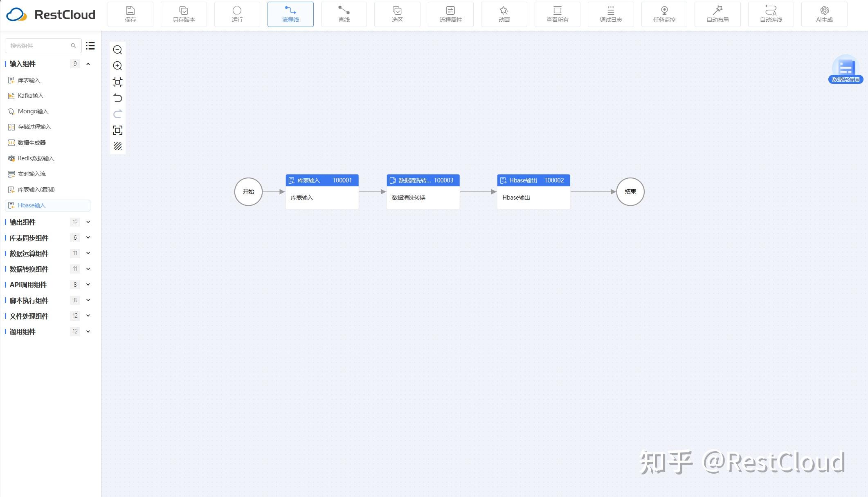Open the 查看所有 view all menu
Viewport: 868px width, 497px height.
tap(557, 14)
